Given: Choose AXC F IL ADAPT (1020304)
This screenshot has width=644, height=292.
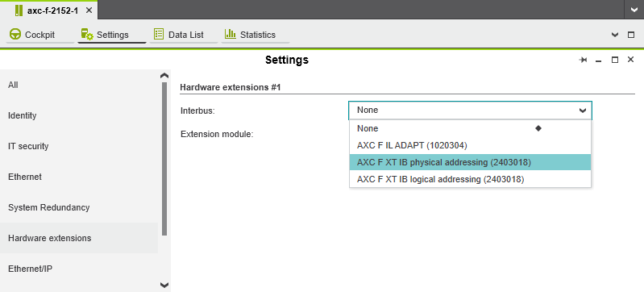Looking at the screenshot, I should pyautogui.click(x=470, y=145).
